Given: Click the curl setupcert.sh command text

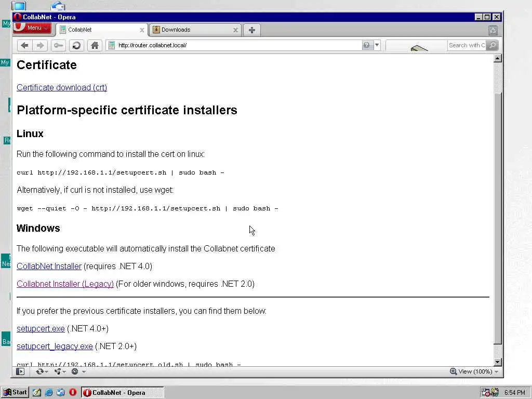Looking at the screenshot, I should 121,172.
